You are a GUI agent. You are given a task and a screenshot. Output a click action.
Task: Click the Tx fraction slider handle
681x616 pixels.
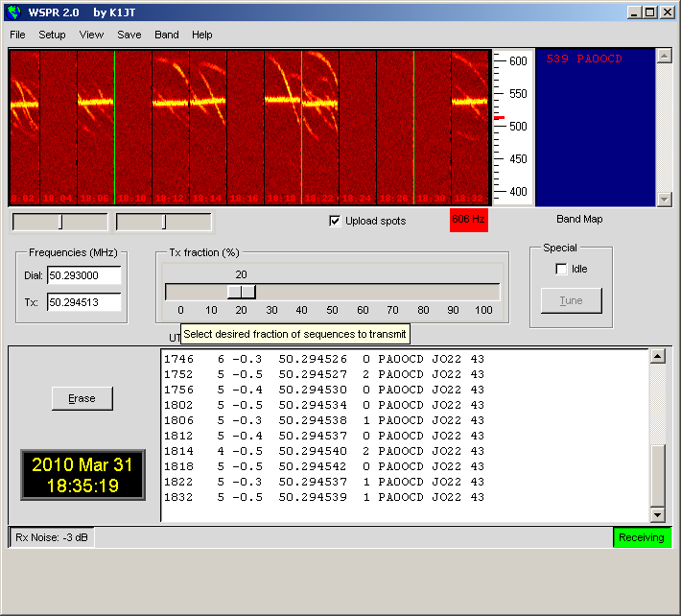(x=241, y=292)
